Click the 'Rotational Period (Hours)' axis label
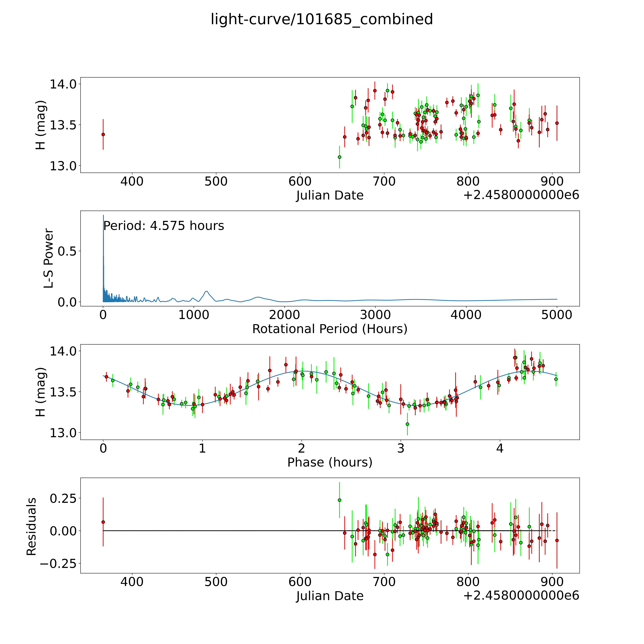Image resolution: width=644 pixels, height=644 pixels. pos(330,329)
